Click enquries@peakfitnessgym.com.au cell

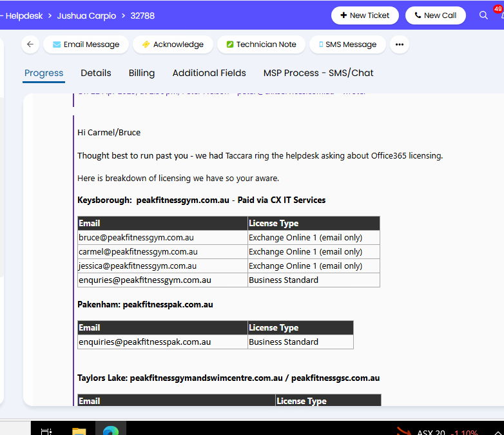[x=162, y=280]
